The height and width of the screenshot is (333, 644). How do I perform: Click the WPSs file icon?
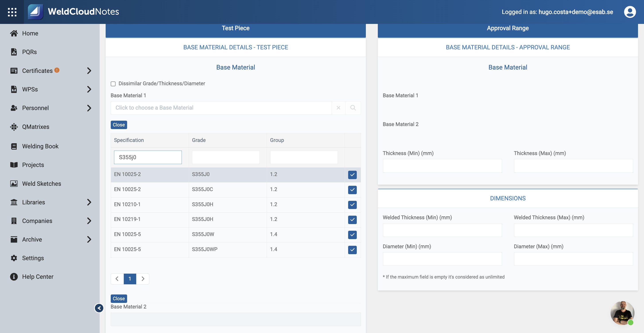point(14,89)
